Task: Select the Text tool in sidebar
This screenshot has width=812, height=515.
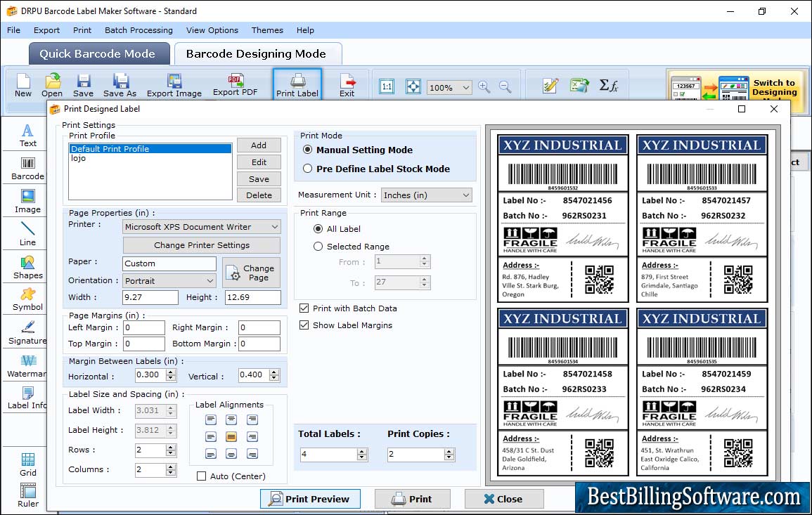Action: 27,136
